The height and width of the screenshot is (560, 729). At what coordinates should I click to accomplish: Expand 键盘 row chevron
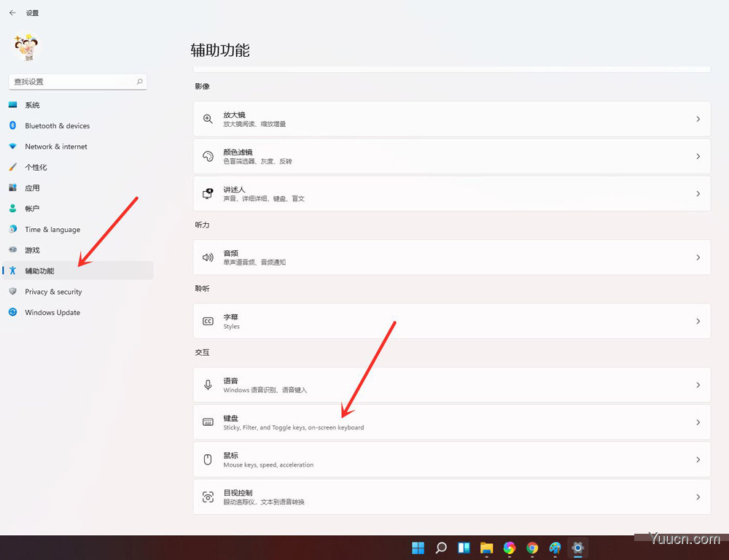[x=698, y=422]
